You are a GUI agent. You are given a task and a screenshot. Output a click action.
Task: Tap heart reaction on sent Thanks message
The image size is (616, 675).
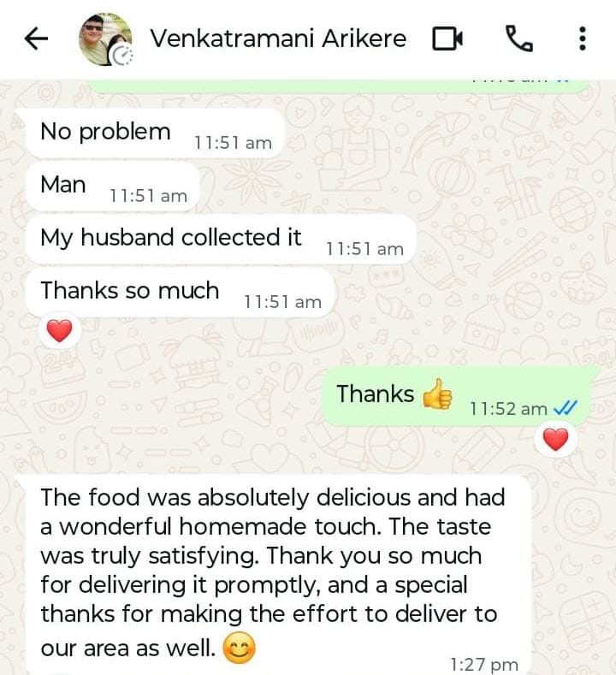pos(555,440)
